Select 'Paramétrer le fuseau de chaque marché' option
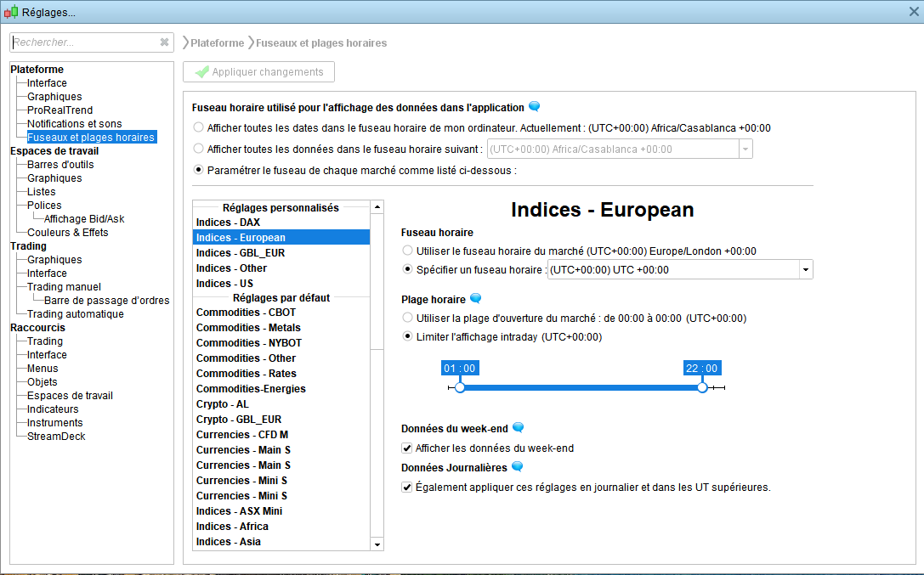Screen dimensions: 924x575 coord(199,170)
